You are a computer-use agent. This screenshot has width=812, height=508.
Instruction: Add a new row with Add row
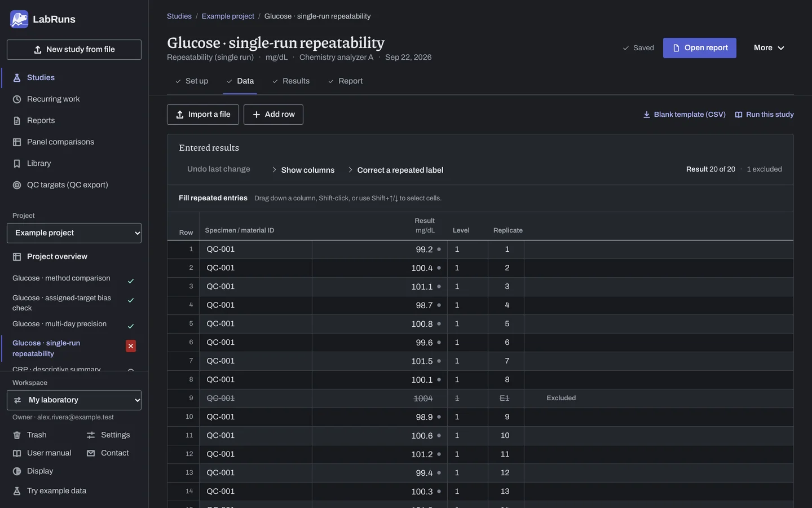(x=273, y=115)
